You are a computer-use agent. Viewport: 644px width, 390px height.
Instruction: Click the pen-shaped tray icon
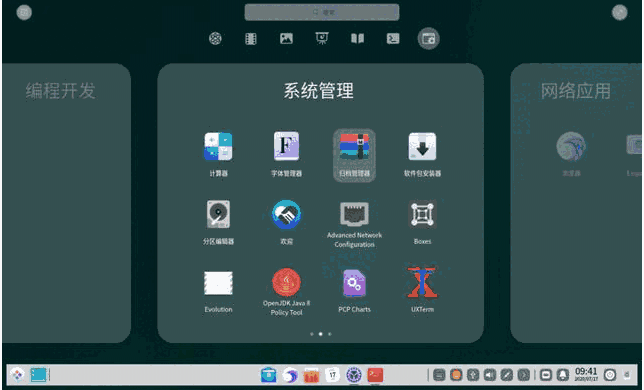pyautogui.click(x=506, y=375)
